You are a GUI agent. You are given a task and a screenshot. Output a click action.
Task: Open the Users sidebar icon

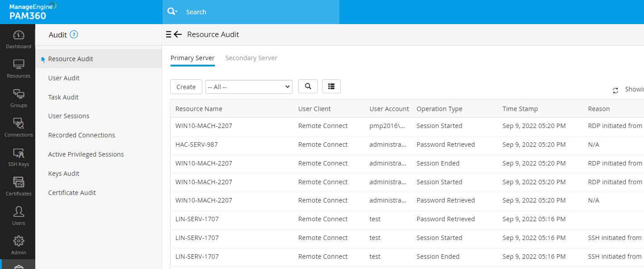pos(18,212)
